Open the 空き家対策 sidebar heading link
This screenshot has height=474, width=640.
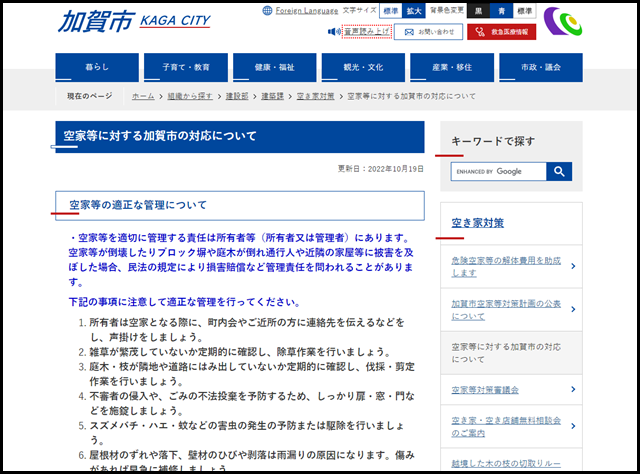click(x=478, y=223)
